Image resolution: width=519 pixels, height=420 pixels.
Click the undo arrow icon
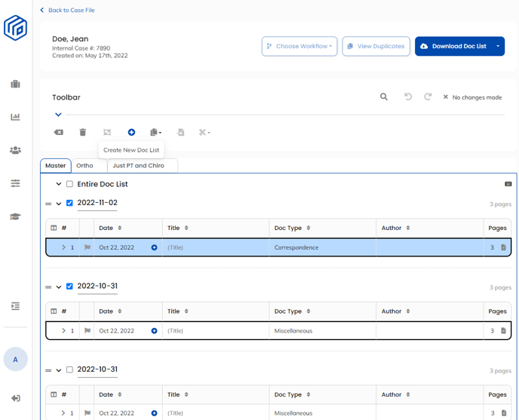(408, 97)
